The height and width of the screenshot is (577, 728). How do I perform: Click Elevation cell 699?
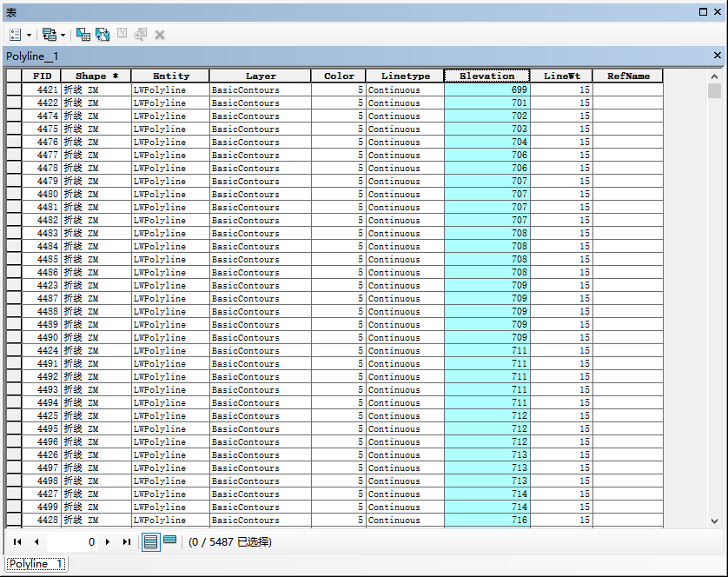point(487,90)
